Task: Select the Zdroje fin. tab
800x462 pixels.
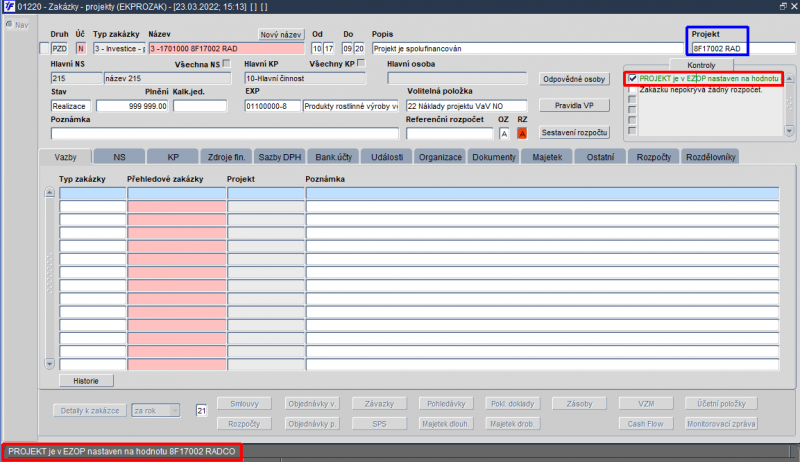Action: point(227,157)
